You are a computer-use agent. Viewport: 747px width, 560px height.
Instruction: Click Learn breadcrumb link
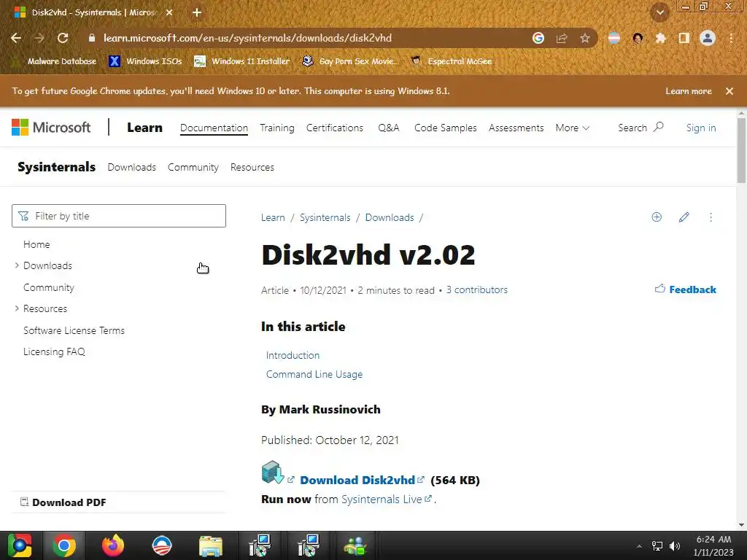pos(273,217)
